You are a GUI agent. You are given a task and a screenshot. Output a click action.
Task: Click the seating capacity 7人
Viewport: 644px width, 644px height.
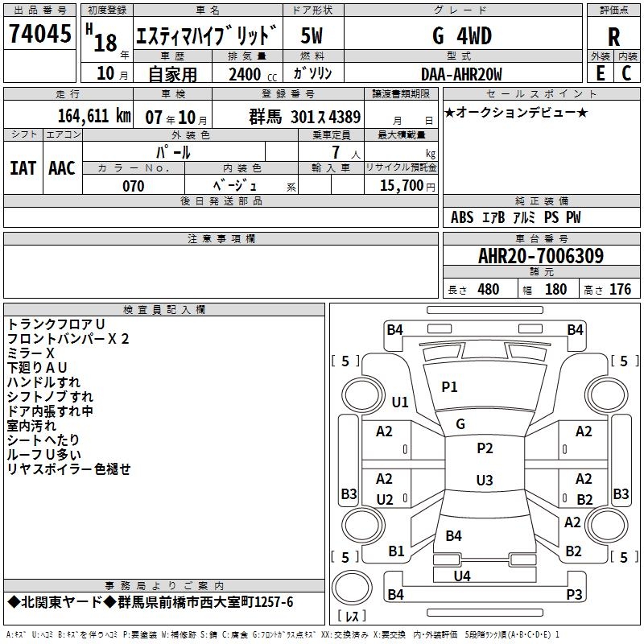coord(345,152)
